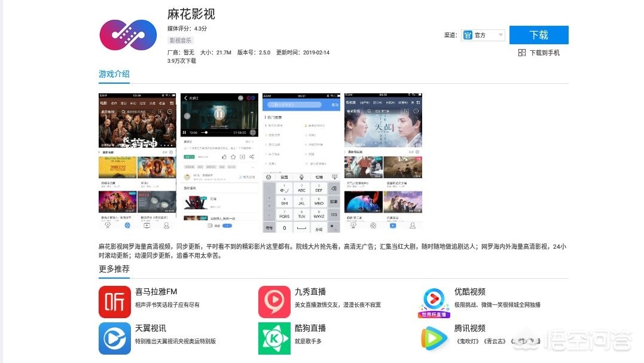The width and height of the screenshot is (644, 363).
Task: Open the second screenshot showing the video player
Action: (x=219, y=162)
